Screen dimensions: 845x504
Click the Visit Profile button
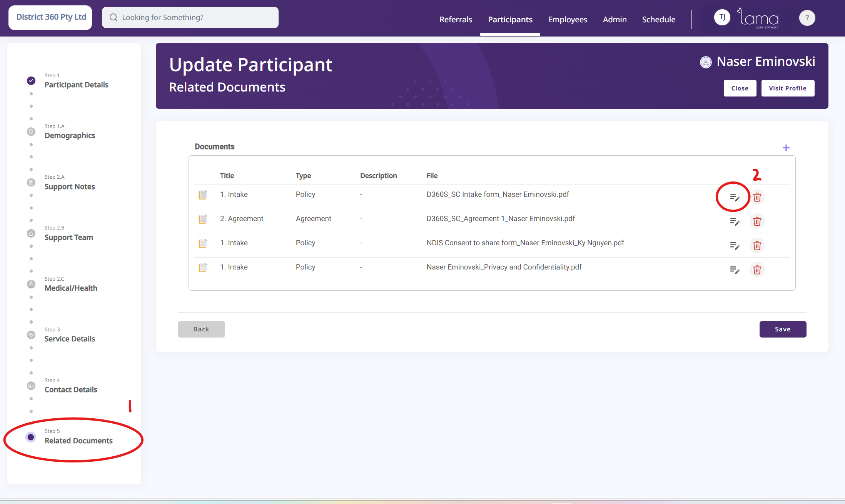(x=787, y=88)
